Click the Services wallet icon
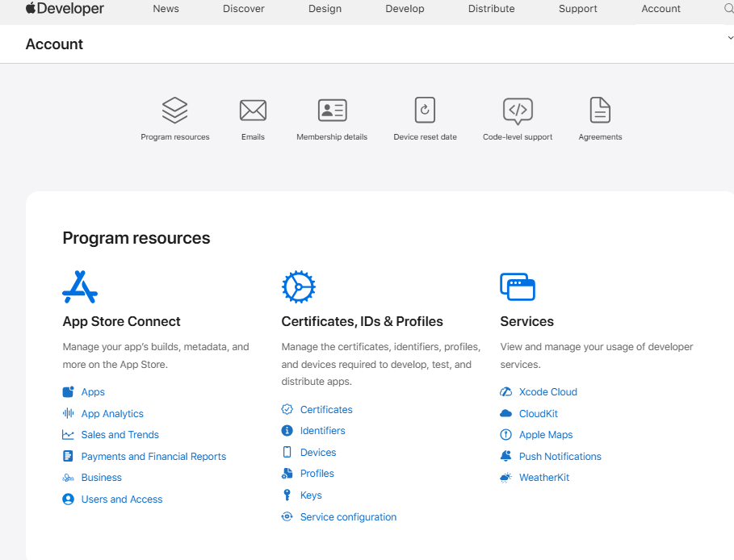This screenshot has width=734, height=560. pos(518,286)
